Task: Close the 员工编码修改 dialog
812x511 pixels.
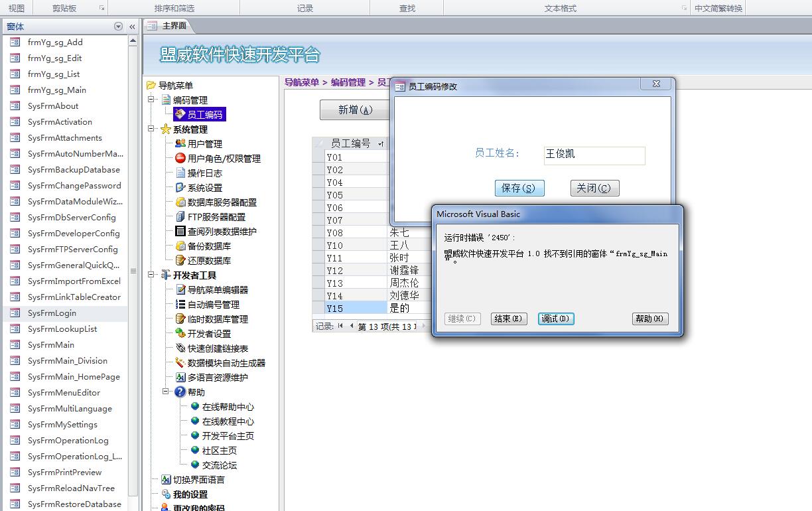Action: tap(656, 84)
